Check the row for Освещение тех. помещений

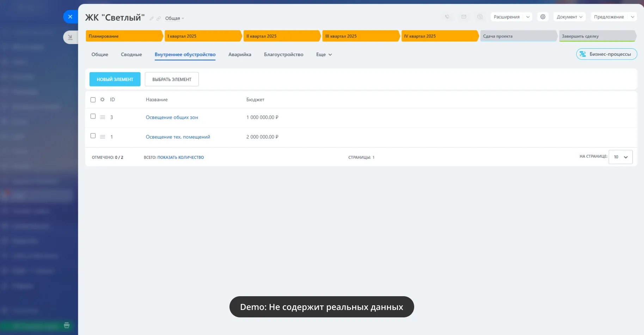93,136
